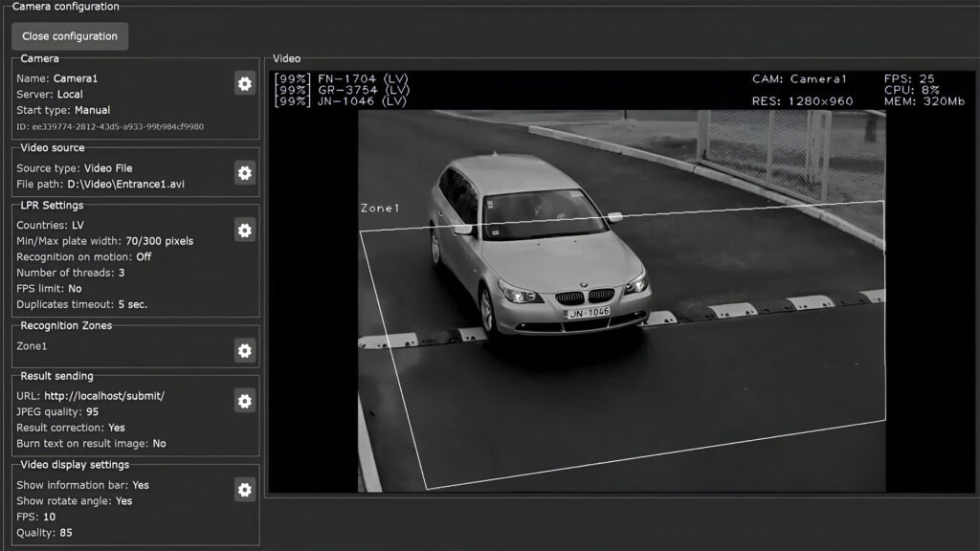The height and width of the screenshot is (551, 980).
Task: Click the CAM: Camera1 overlay text
Action: tap(799, 78)
